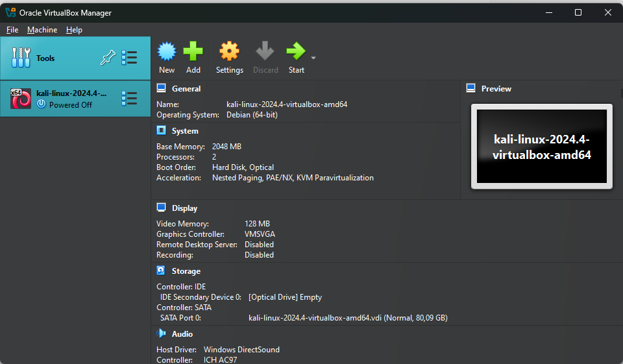Image resolution: width=623 pixels, height=364 pixels.
Task: Expand the Start button dropdown arrow
Action: click(313, 58)
